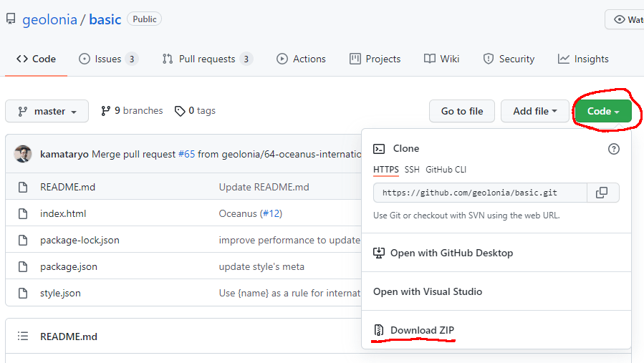
Task: Open the geolonia owner link
Action: [49, 19]
